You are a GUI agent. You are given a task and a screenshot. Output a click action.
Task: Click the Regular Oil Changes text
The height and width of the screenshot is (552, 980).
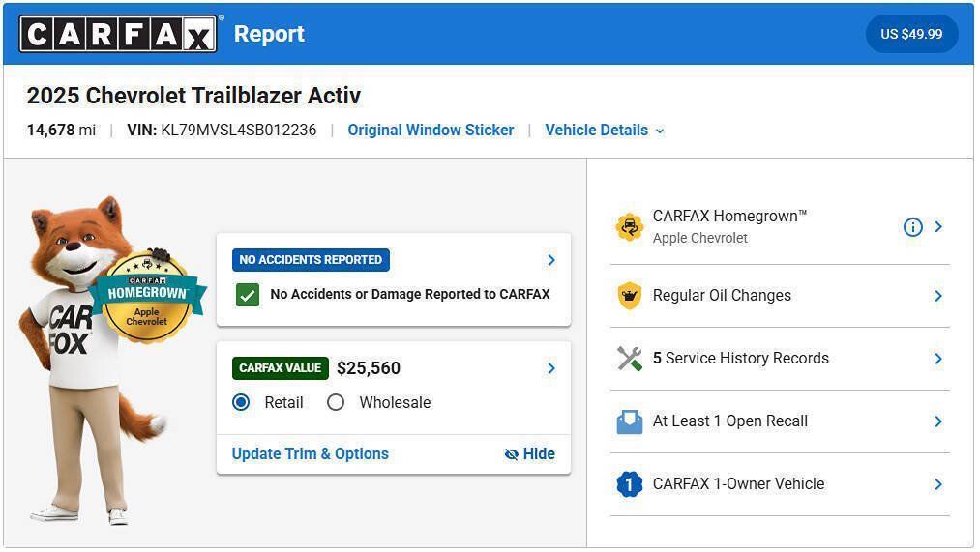point(722,296)
